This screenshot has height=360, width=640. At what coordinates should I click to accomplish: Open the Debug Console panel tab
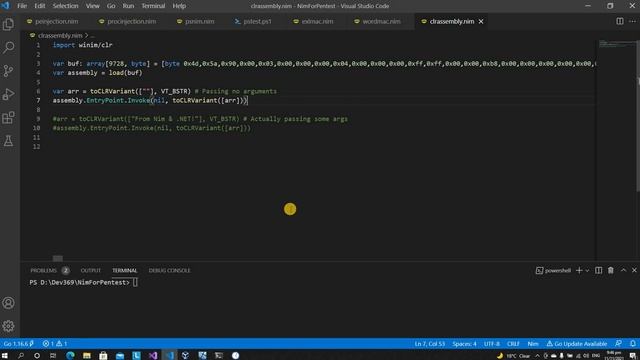coord(169,270)
